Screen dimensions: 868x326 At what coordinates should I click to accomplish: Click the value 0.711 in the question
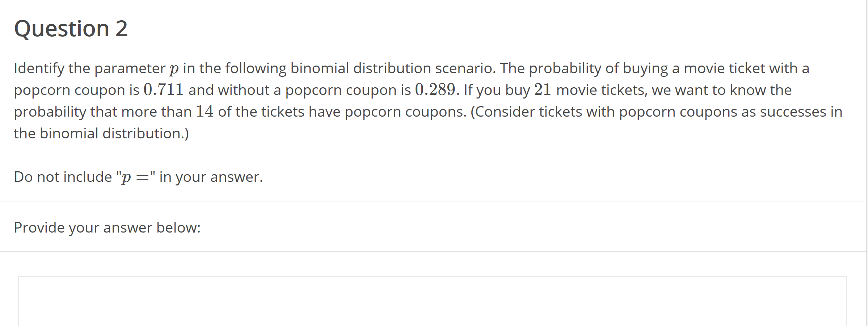pyautogui.click(x=163, y=90)
